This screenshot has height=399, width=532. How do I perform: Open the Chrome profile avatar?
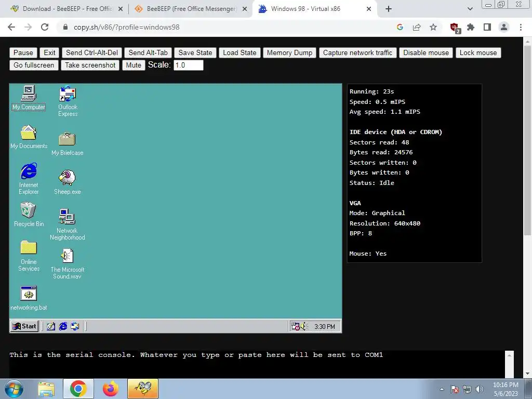click(504, 27)
